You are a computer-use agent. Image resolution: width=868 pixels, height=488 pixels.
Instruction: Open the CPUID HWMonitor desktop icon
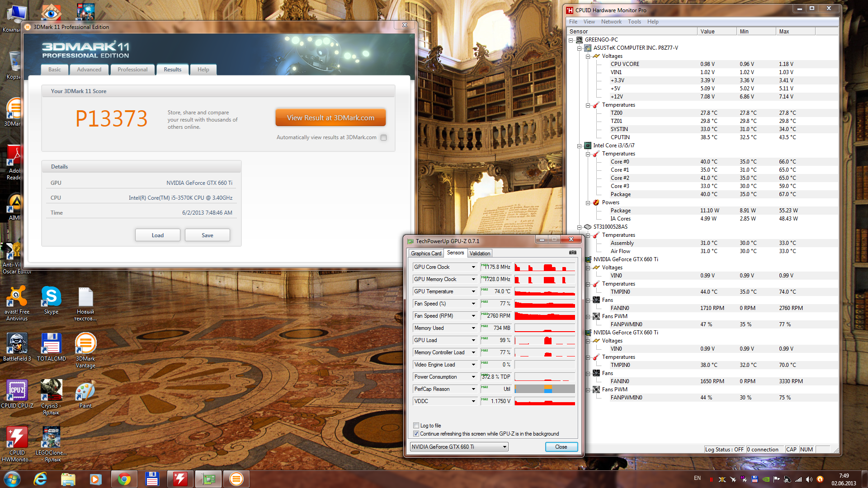coord(17,445)
